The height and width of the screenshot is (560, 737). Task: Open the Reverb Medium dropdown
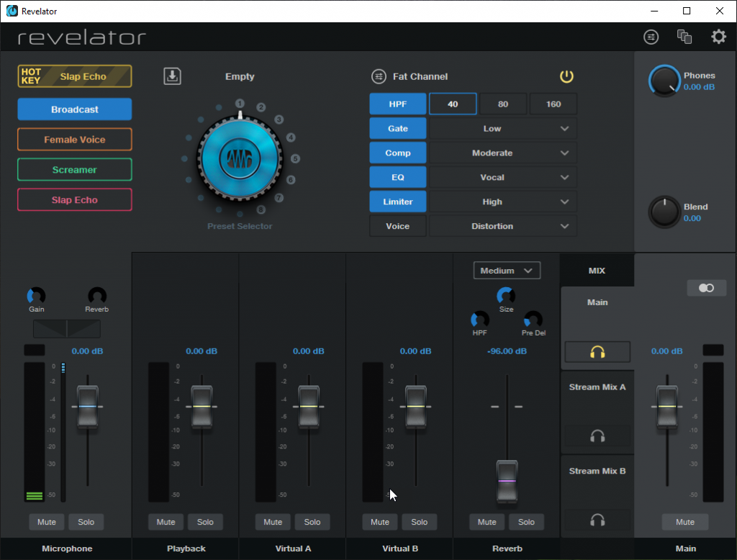507,271
